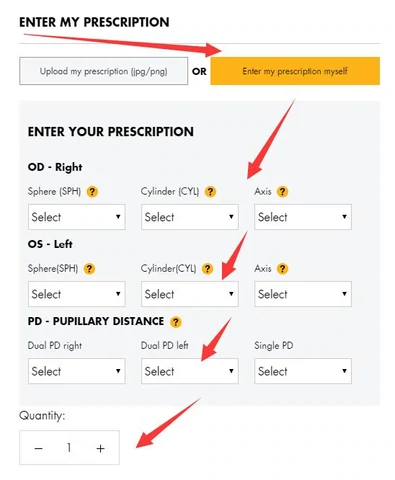Screen dimensions: 395x480
Task: Open Dual PD left dropdown
Action: tap(190, 371)
